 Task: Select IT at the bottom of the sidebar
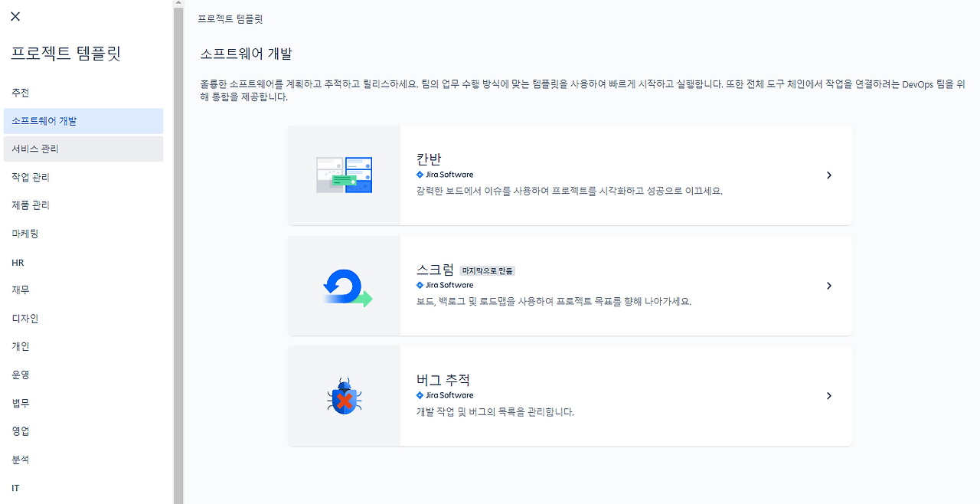point(15,487)
